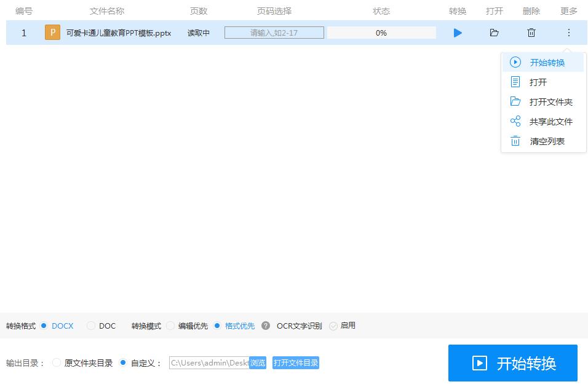The height and width of the screenshot is (387, 588).
Task: Open the help tooltip question mark icon
Action: point(265,326)
